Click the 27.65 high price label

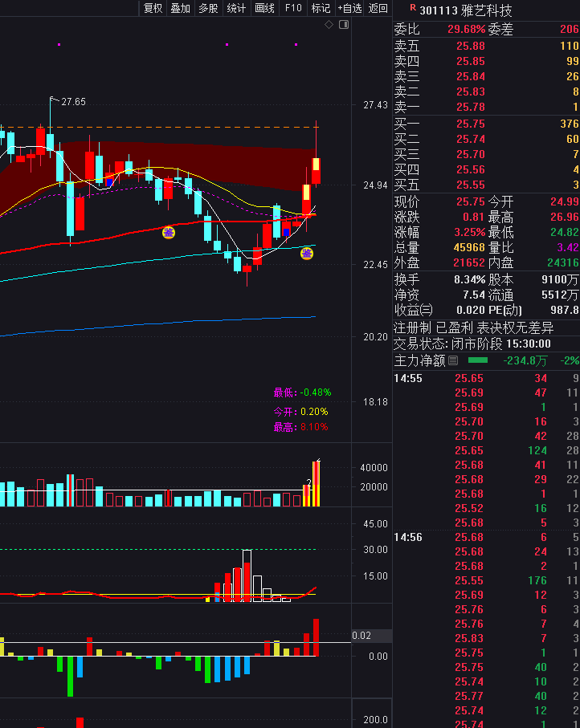[x=73, y=102]
